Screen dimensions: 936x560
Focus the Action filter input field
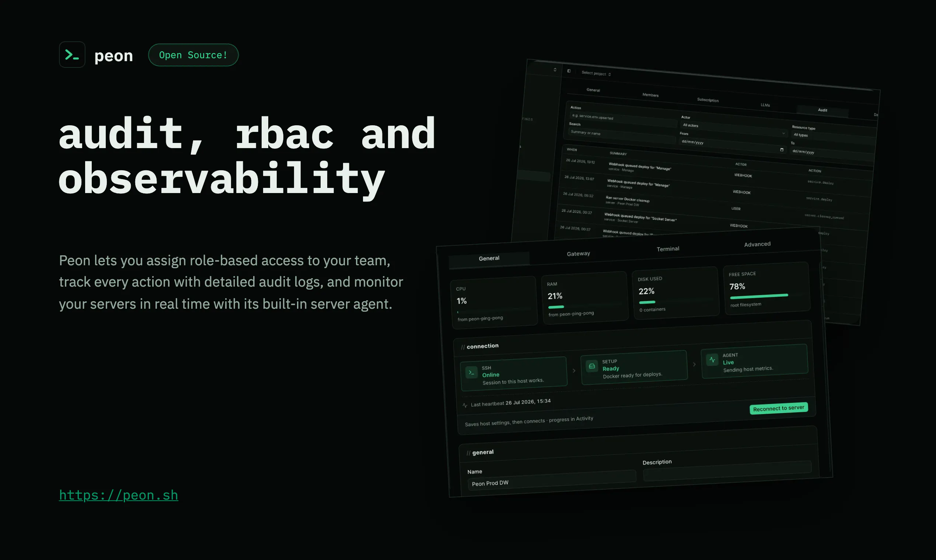click(623, 119)
